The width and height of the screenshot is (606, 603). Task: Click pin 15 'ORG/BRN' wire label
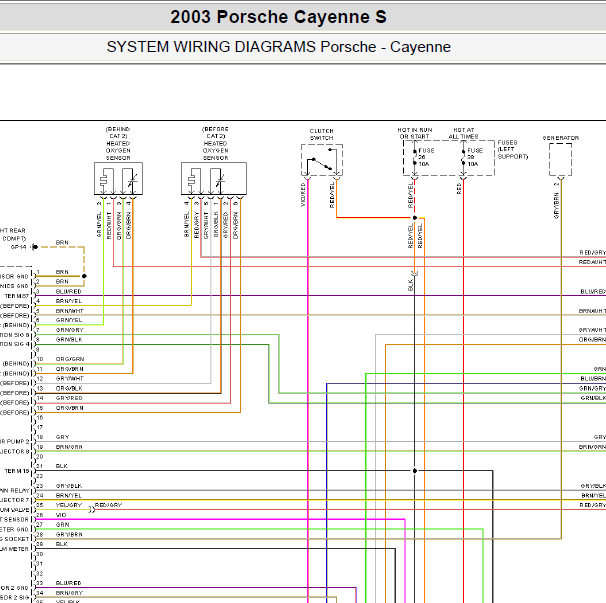coord(70,408)
